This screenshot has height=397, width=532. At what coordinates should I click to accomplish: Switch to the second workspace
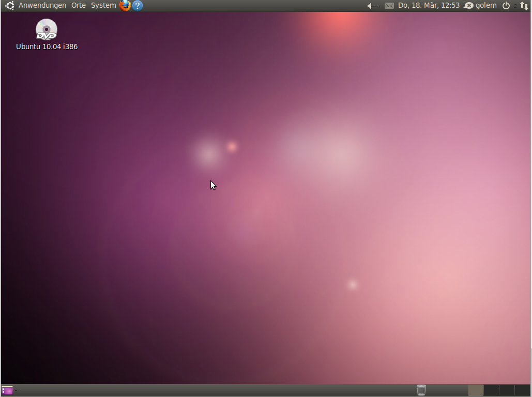pos(491,390)
